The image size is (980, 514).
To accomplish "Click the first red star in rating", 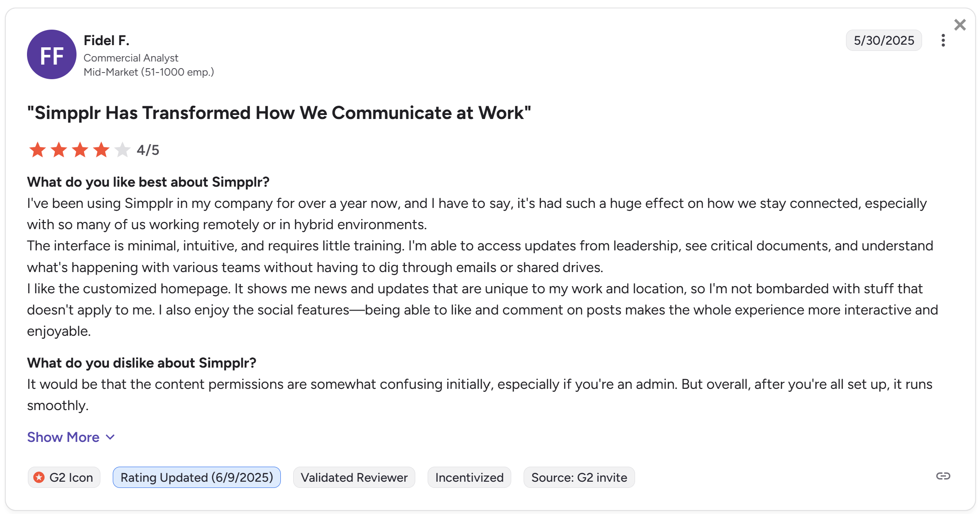I will click(x=38, y=150).
